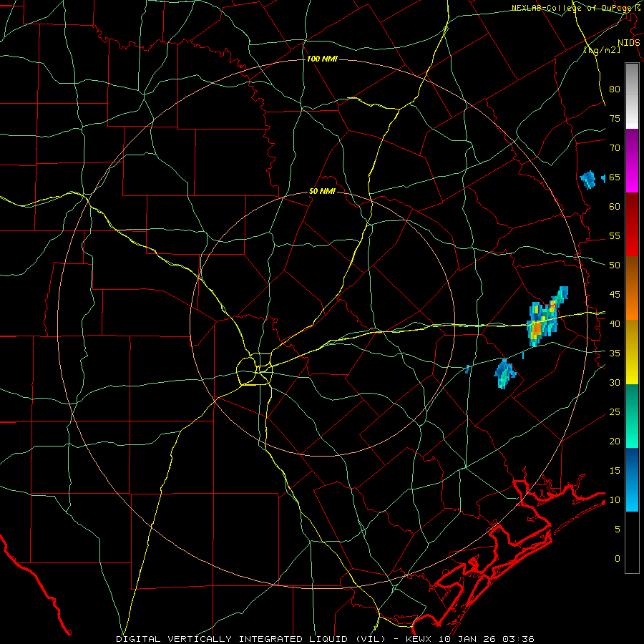Click the 80 value on color scale
Image resolution: width=644 pixels, height=644 pixels.
coord(615,89)
